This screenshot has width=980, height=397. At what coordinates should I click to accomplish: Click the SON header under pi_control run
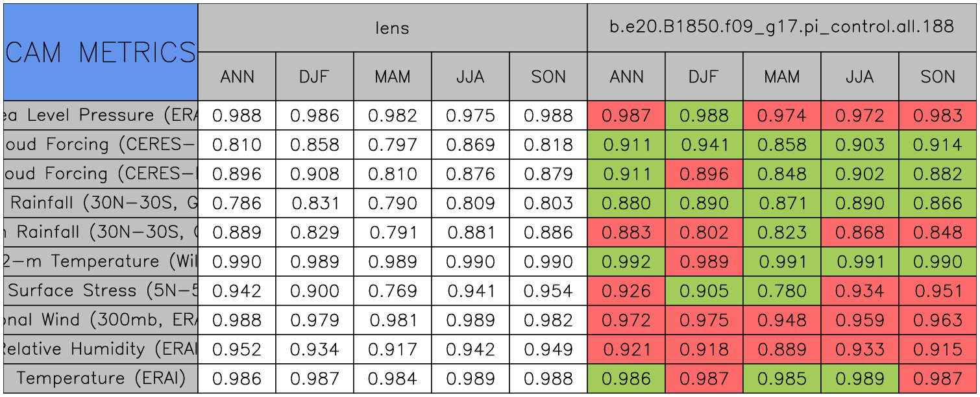coord(937,77)
